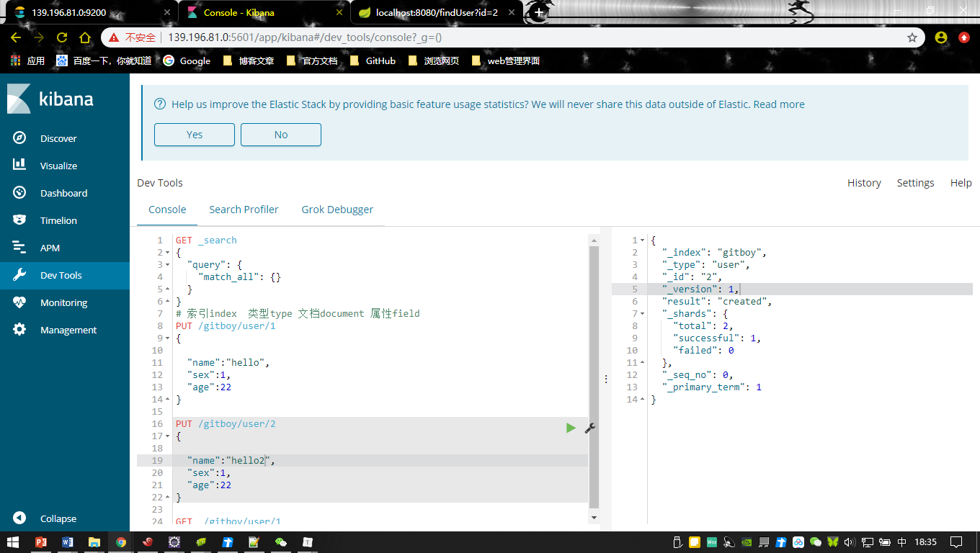
Task: Go forward with the browser forward arrow
Action: (39, 37)
